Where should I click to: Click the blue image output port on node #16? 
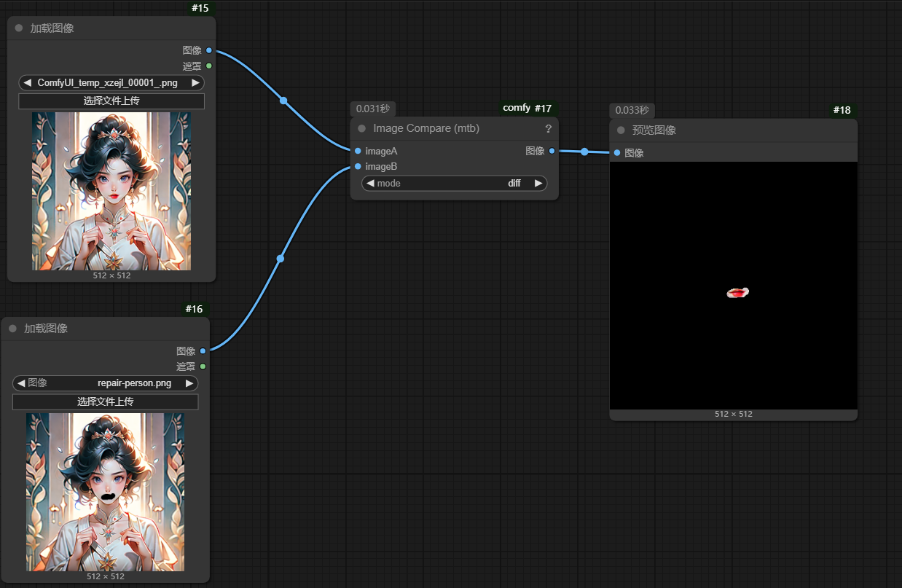pyautogui.click(x=203, y=351)
